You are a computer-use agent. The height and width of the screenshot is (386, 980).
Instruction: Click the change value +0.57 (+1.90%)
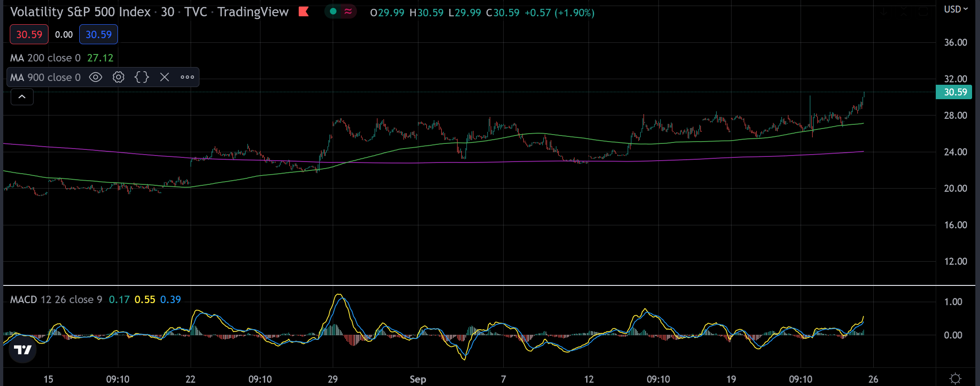[x=560, y=13]
